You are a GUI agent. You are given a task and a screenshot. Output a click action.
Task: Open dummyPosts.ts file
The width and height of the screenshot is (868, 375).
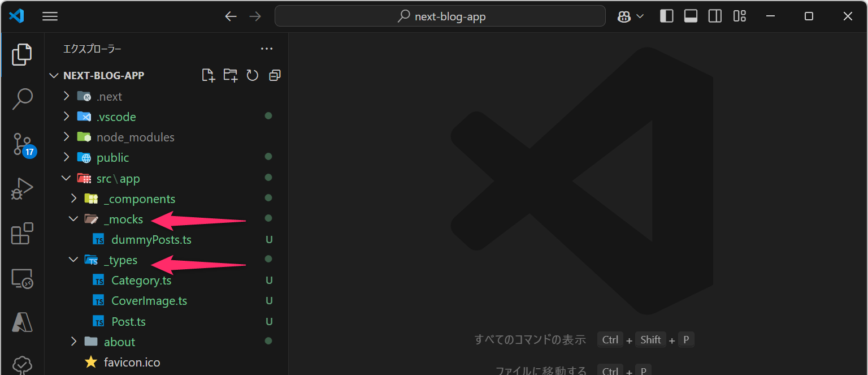[x=151, y=240]
